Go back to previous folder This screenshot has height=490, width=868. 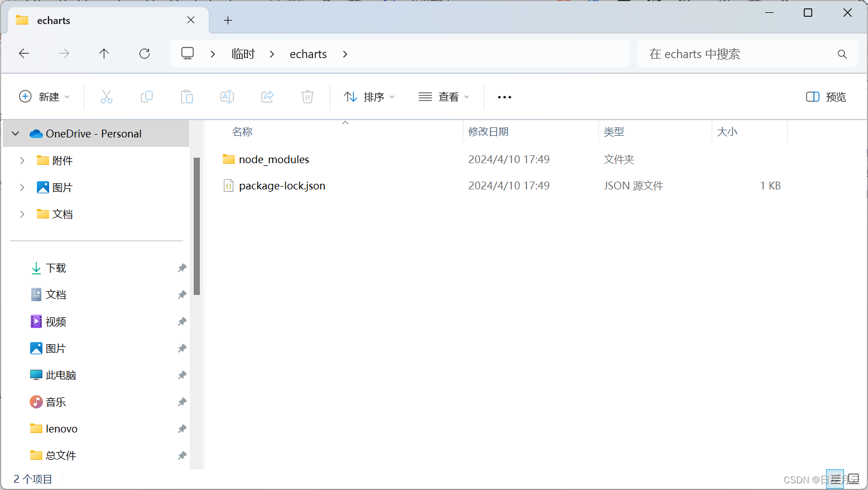(24, 54)
